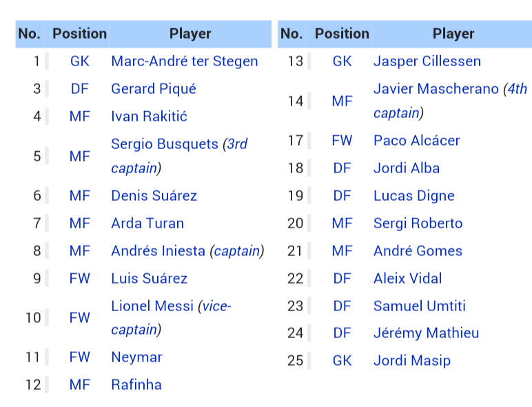The width and height of the screenshot is (532, 407).
Task: Open the Denis Suárez link
Action: click(x=154, y=196)
